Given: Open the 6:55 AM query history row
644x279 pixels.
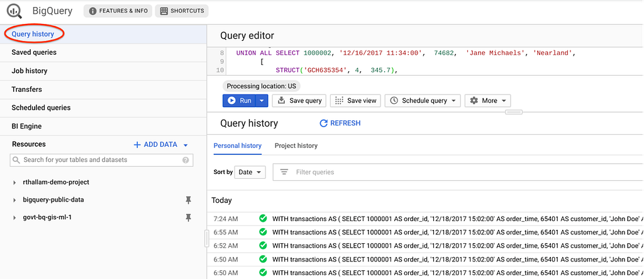Looking at the screenshot, I should pyautogui.click(x=427, y=232).
